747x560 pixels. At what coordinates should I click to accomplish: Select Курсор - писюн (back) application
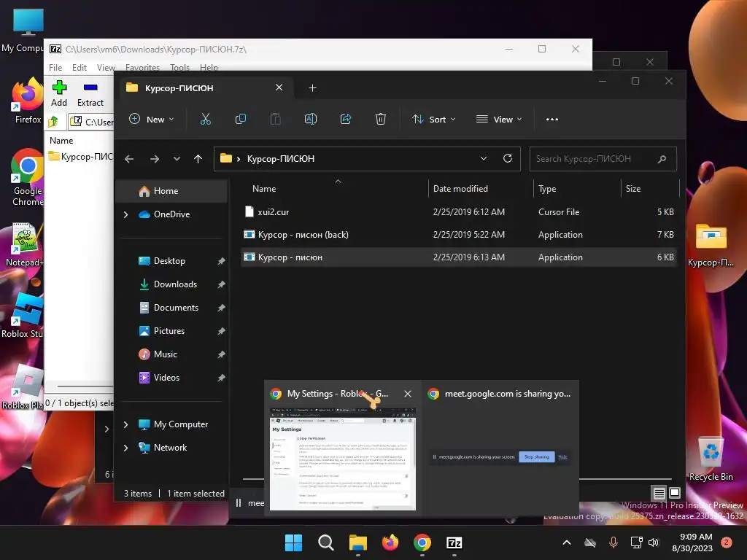click(x=459, y=235)
